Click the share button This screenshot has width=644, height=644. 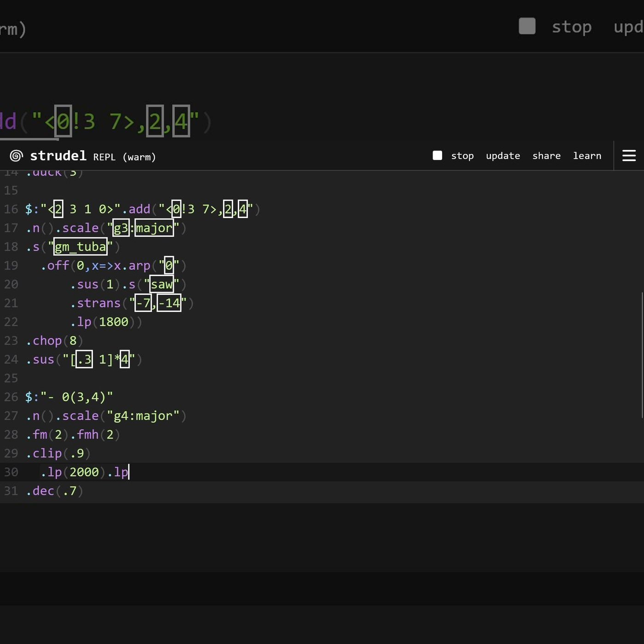[x=546, y=156]
